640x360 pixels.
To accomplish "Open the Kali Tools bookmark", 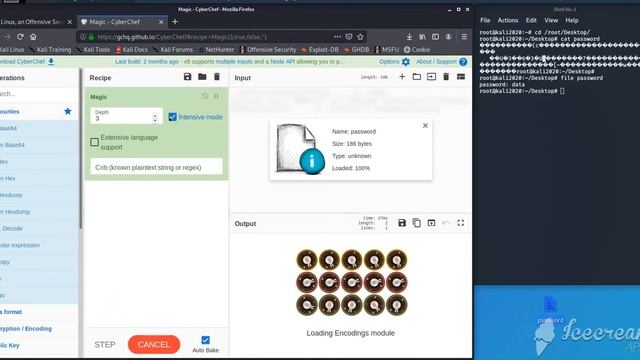I will (x=93, y=50).
